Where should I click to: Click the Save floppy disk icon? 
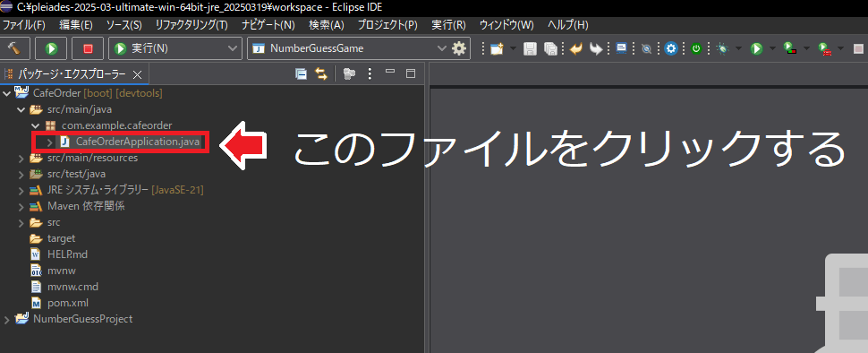[530, 48]
